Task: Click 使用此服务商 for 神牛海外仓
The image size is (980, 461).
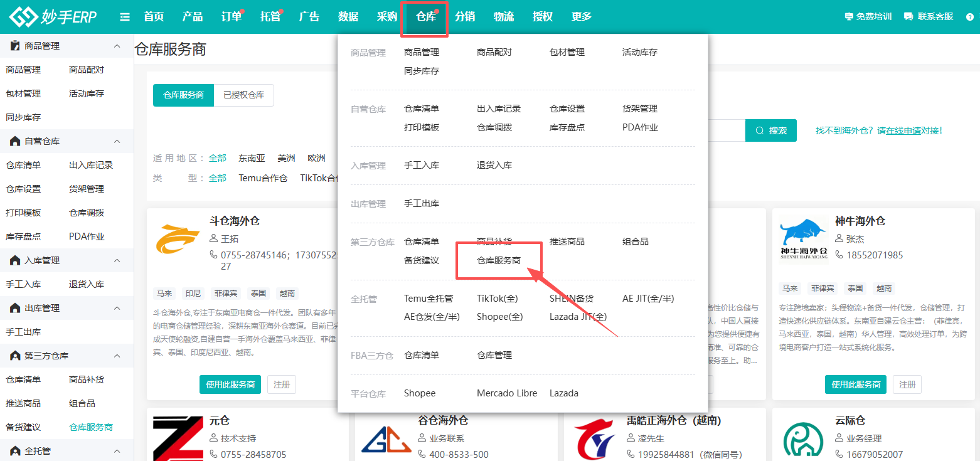Action: [x=855, y=384]
